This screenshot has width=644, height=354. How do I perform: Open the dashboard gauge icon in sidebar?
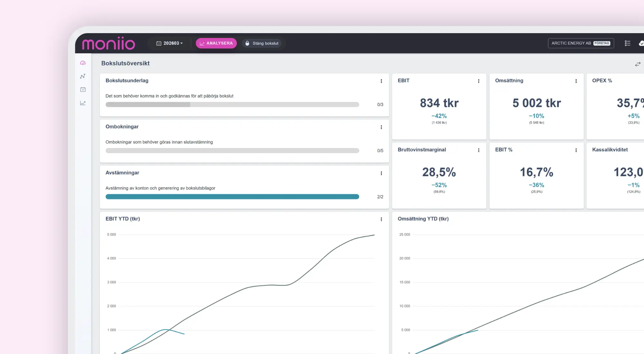[x=83, y=63]
